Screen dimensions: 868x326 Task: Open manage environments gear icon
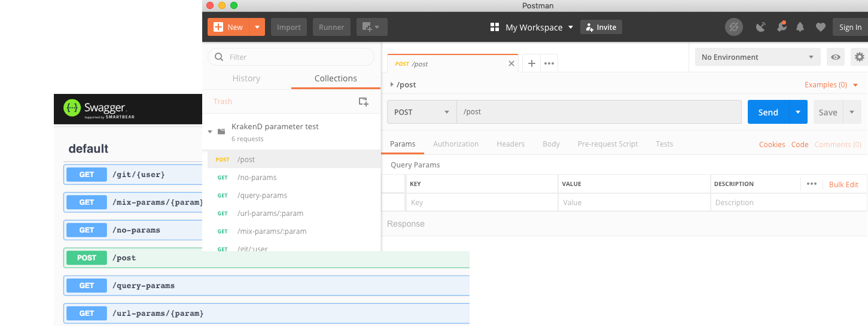pyautogui.click(x=860, y=57)
